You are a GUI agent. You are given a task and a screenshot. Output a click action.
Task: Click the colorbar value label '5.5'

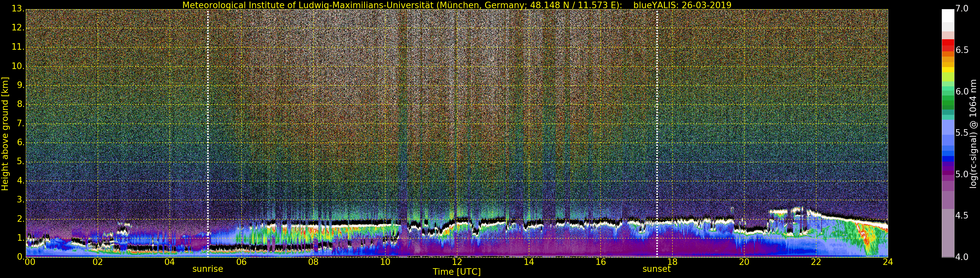(962, 132)
